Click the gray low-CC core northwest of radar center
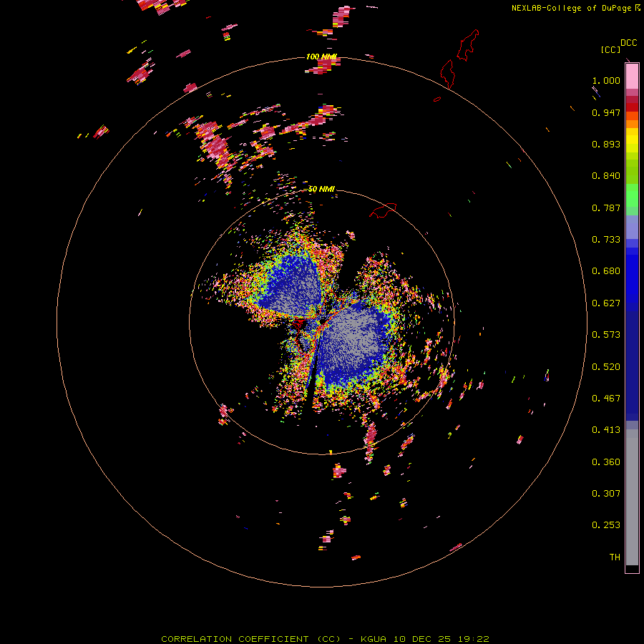Image resolution: width=644 pixels, height=644 pixels. pos(296,290)
